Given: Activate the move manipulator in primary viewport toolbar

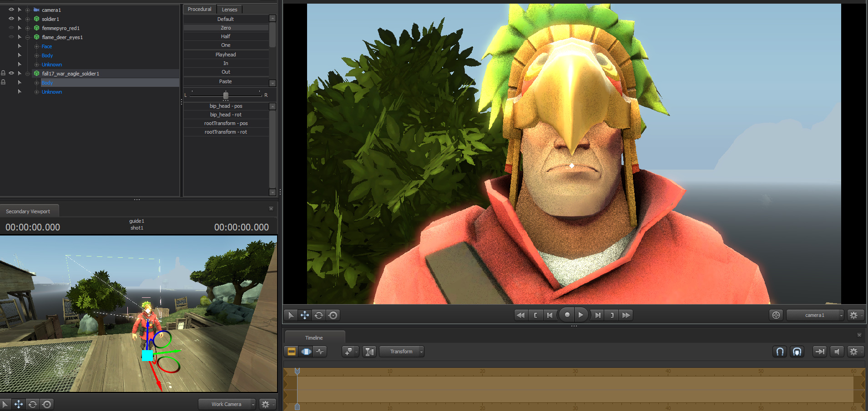Looking at the screenshot, I should [305, 315].
